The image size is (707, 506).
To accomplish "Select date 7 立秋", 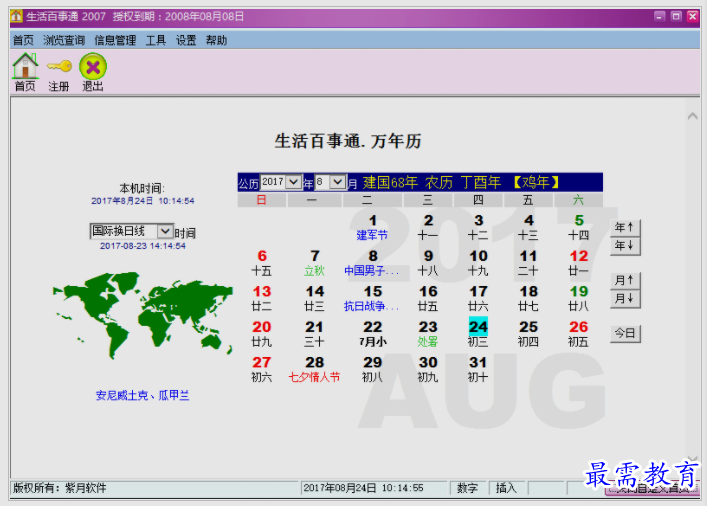I will 315,262.
